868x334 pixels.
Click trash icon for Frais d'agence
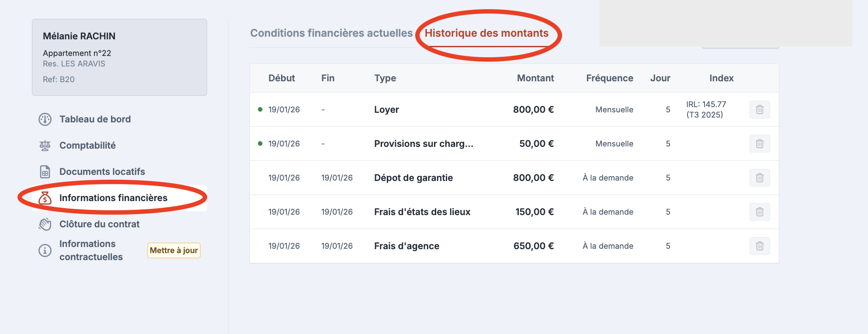pyautogui.click(x=760, y=246)
